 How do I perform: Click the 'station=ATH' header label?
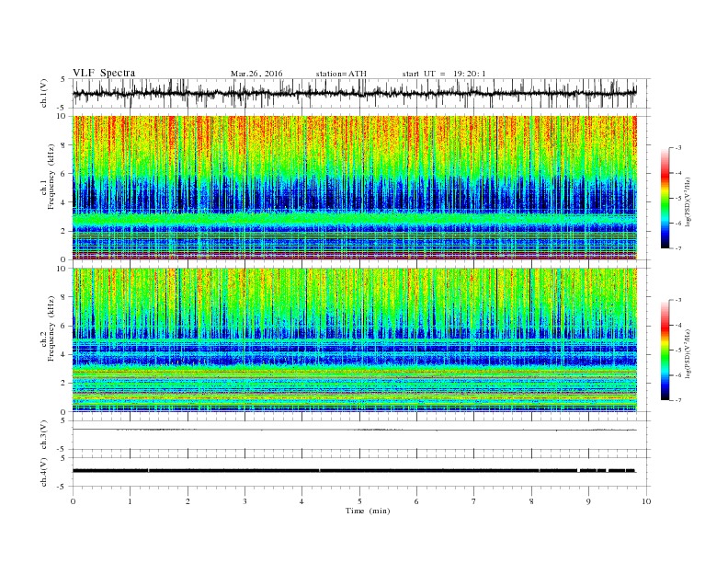click(341, 74)
